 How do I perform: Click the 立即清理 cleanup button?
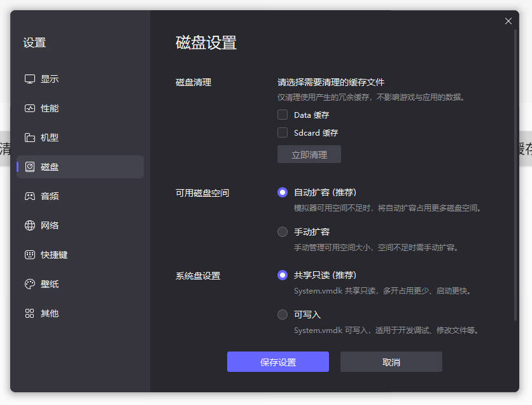[x=309, y=153]
